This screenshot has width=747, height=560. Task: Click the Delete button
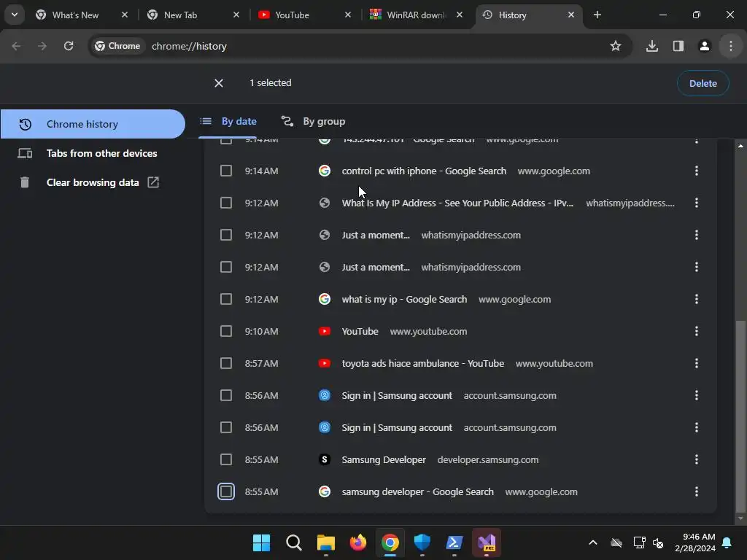pyautogui.click(x=703, y=83)
